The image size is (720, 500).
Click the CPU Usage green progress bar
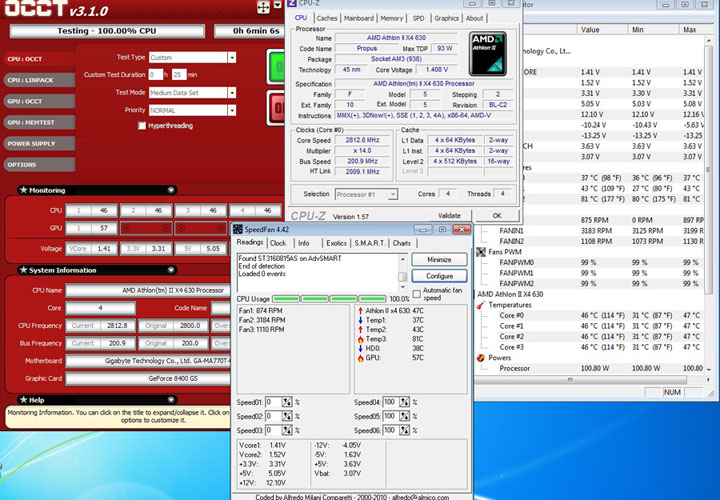pyautogui.click(x=329, y=299)
